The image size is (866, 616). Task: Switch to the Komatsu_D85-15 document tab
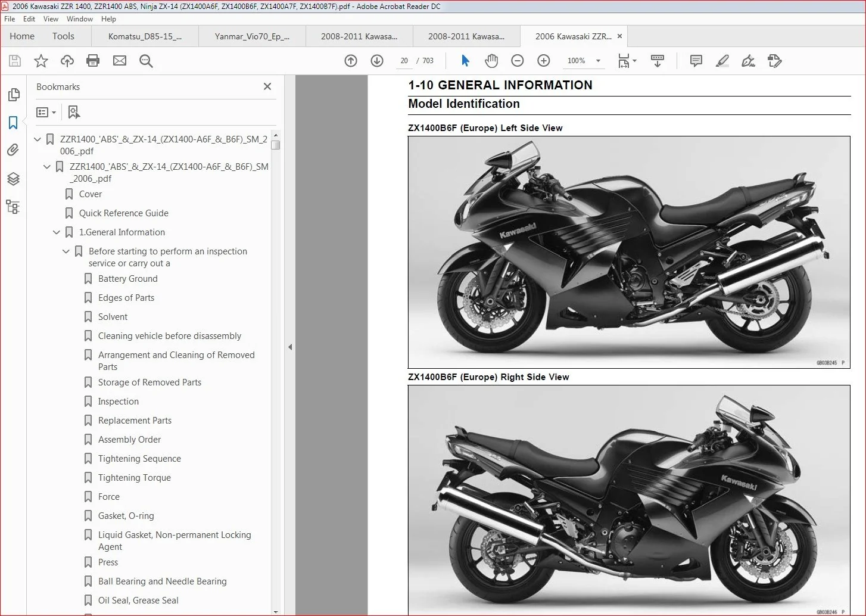point(145,36)
